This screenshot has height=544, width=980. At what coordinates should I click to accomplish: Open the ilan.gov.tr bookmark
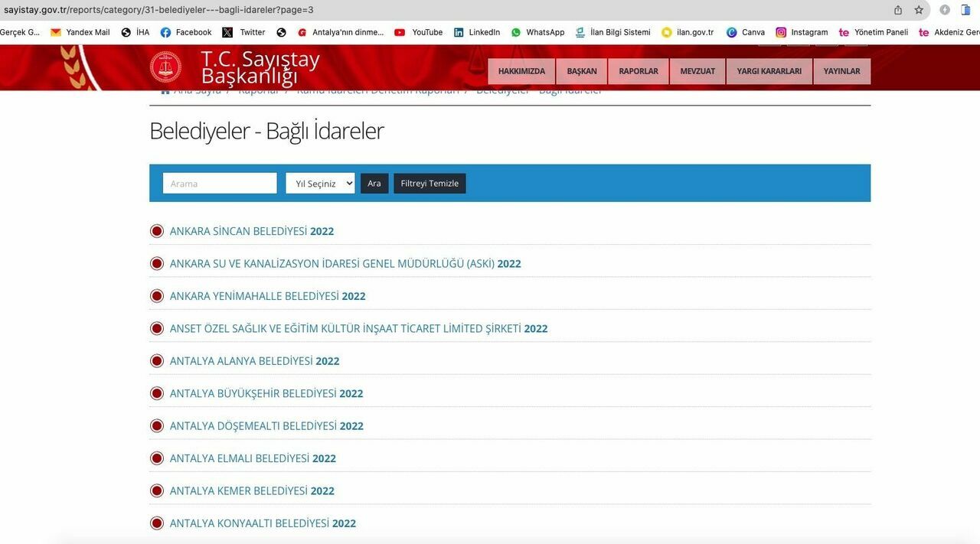pyautogui.click(x=688, y=32)
